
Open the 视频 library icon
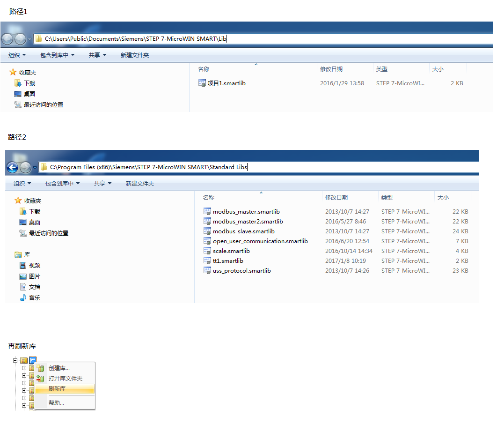click(23, 265)
